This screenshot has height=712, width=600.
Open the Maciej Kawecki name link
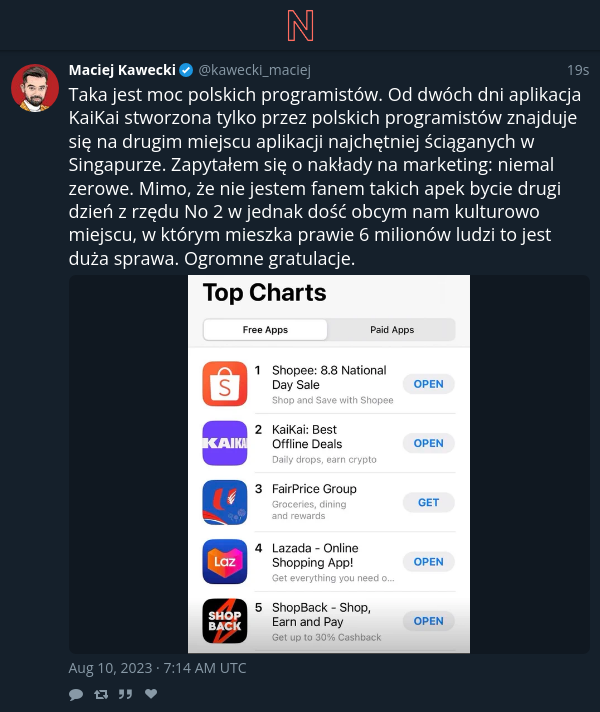tap(122, 70)
